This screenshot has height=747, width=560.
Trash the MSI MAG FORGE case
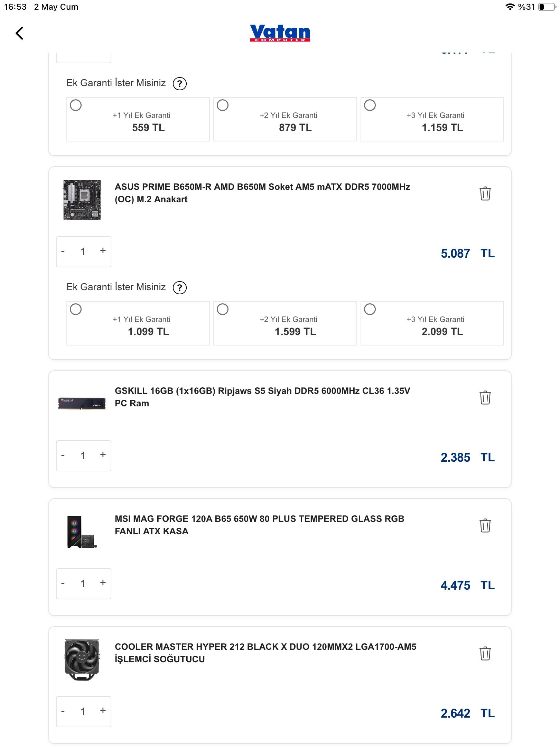[x=485, y=525]
